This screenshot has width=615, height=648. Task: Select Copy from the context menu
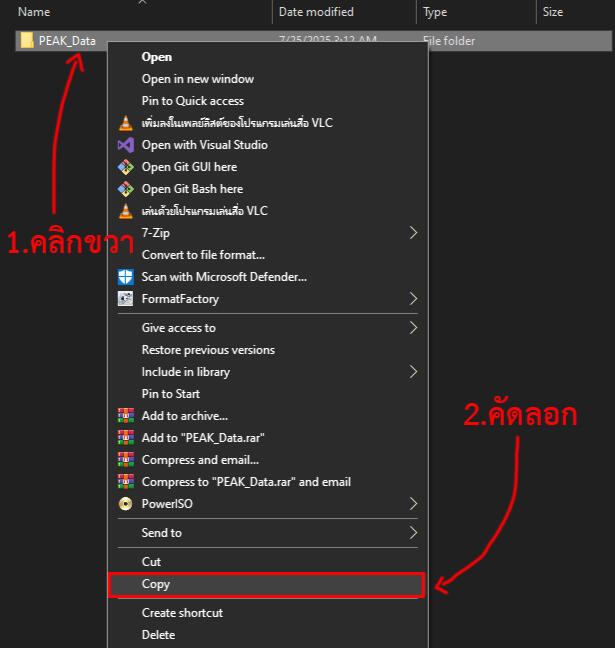[156, 584]
